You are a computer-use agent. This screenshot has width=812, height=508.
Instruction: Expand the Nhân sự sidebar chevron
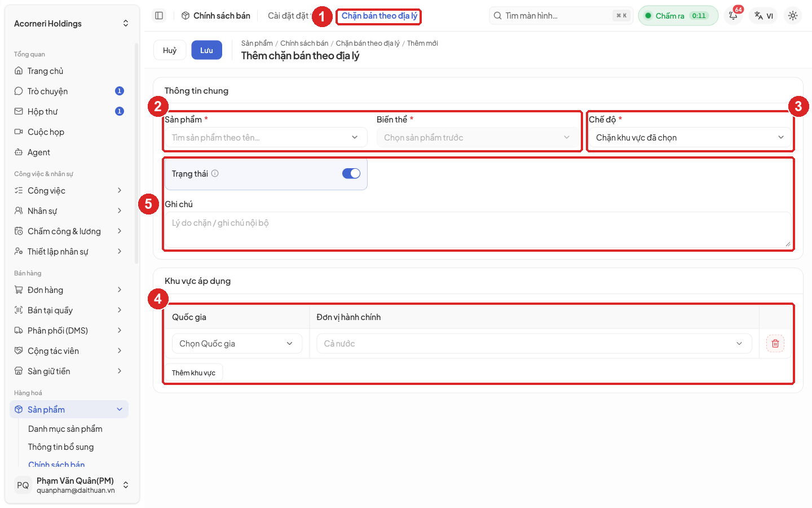(x=120, y=211)
